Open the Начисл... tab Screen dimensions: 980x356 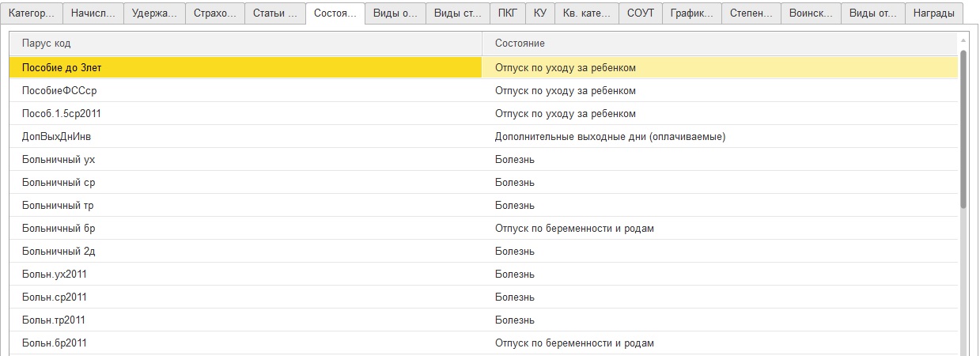coord(93,13)
